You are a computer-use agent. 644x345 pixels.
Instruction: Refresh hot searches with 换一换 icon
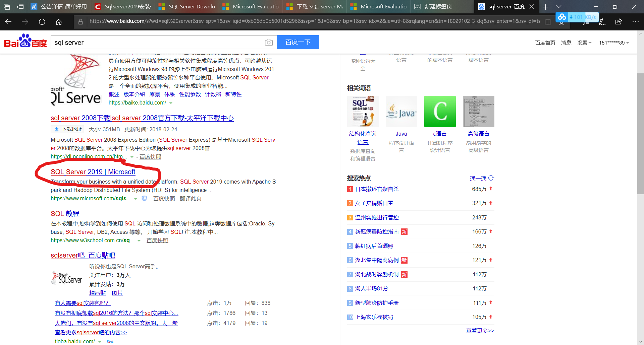point(491,178)
